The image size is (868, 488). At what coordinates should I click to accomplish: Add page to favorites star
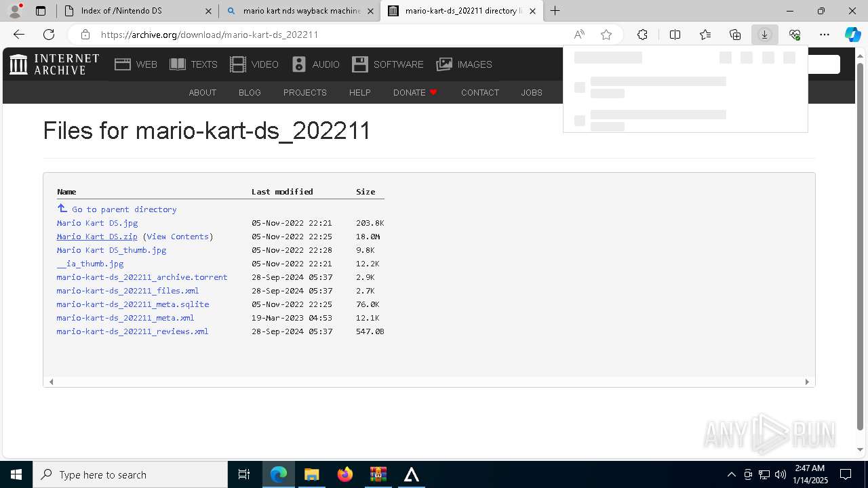click(606, 35)
